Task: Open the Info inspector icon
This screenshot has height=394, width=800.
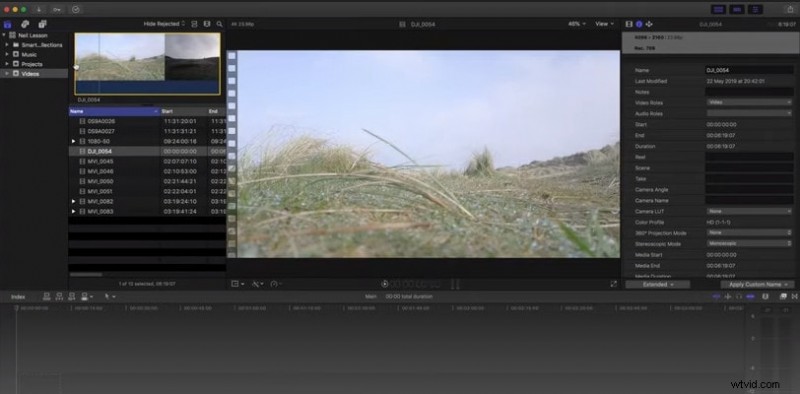Action: 639,24
